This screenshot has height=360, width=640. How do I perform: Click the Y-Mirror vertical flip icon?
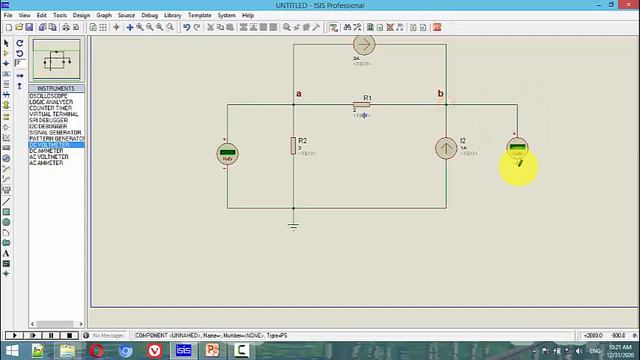pyautogui.click(x=20, y=86)
